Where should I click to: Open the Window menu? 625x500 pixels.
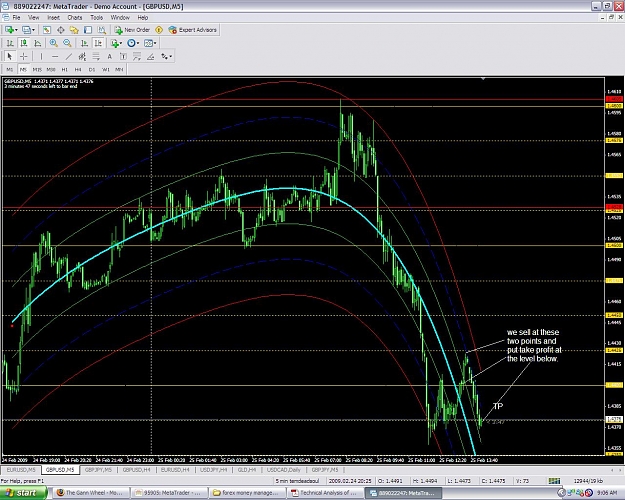[120, 18]
